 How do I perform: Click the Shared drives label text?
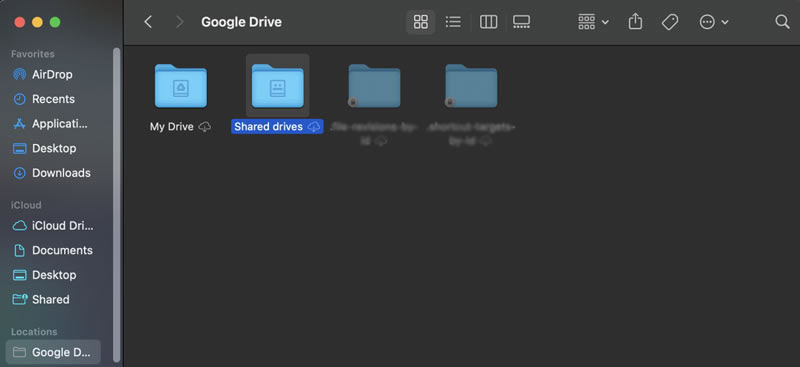(x=268, y=127)
